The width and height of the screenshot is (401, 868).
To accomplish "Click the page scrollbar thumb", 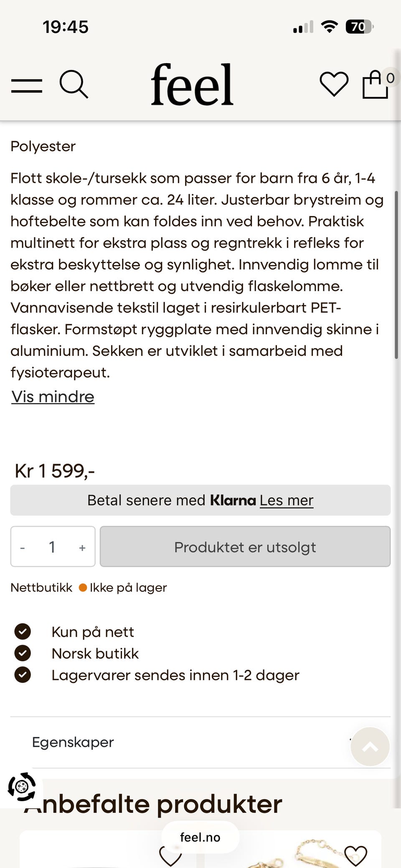I will tap(396, 275).
